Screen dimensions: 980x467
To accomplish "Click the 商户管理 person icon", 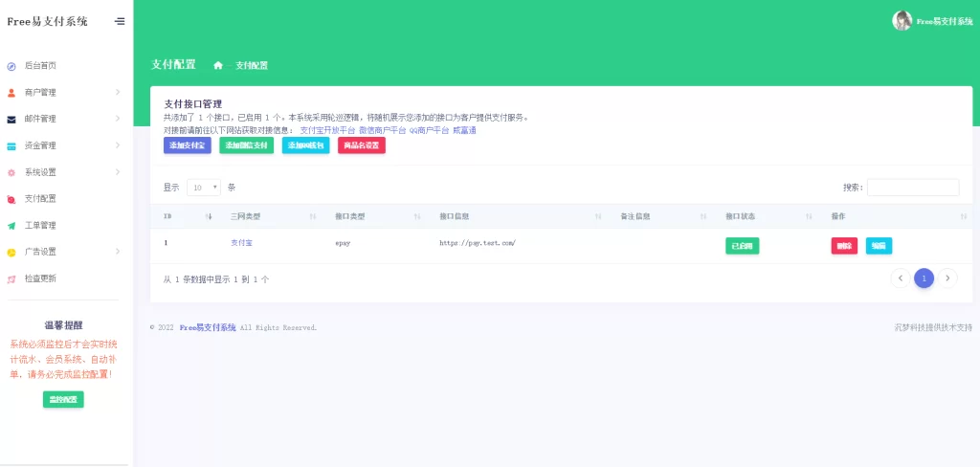I will point(11,93).
